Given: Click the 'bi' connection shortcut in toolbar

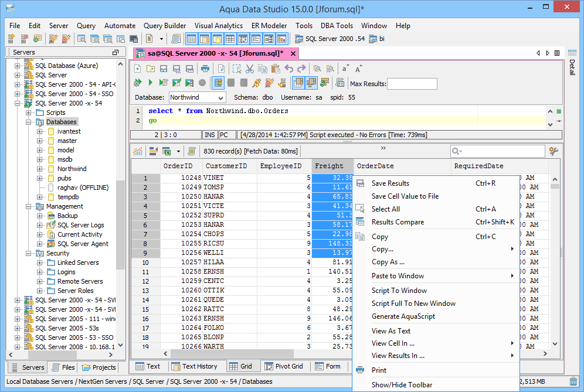Looking at the screenshot, I should pos(376,39).
